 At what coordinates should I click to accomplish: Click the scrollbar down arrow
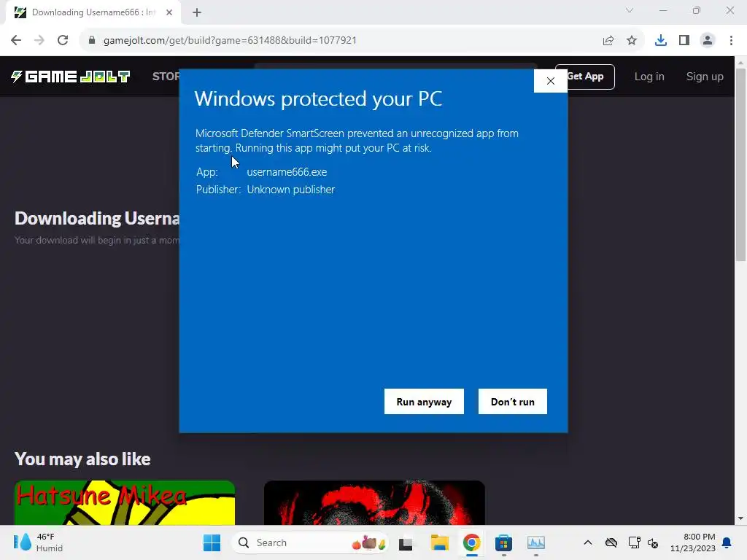[x=740, y=518]
